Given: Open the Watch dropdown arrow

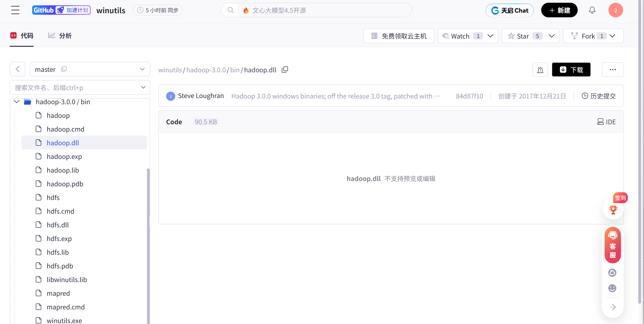Looking at the screenshot, I should pyautogui.click(x=490, y=36).
